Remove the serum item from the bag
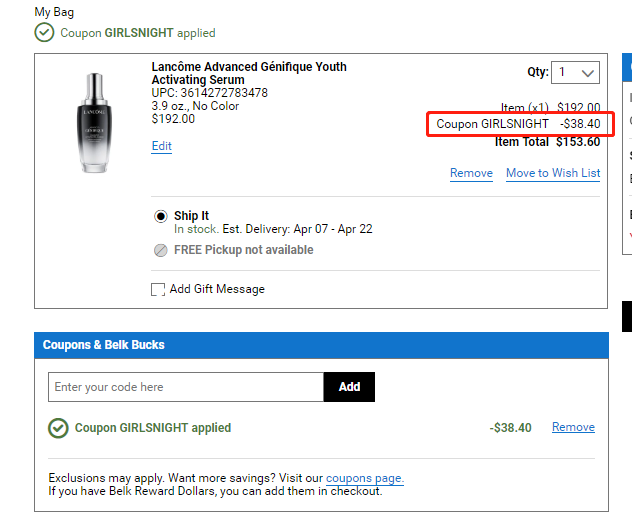 point(471,173)
